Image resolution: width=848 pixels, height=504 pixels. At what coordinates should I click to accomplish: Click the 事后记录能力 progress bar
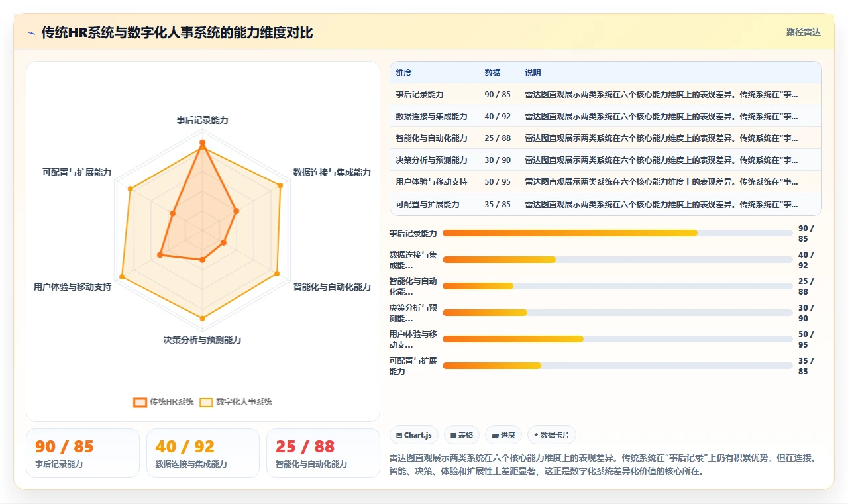(617, 233)
